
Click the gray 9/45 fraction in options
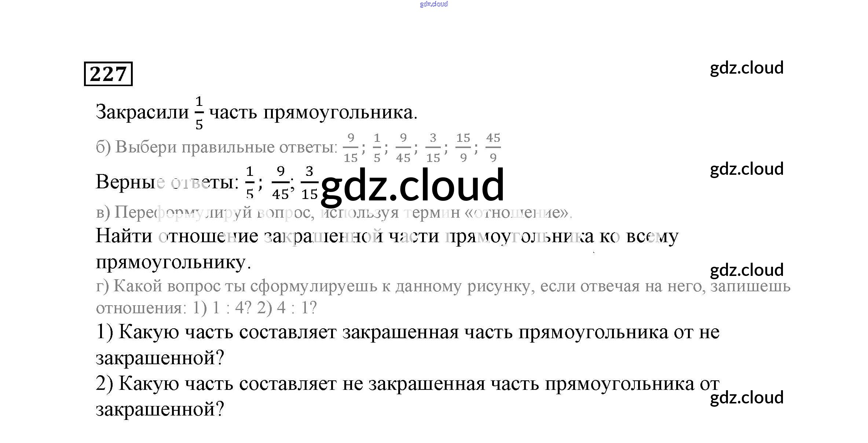coord(403,148)
